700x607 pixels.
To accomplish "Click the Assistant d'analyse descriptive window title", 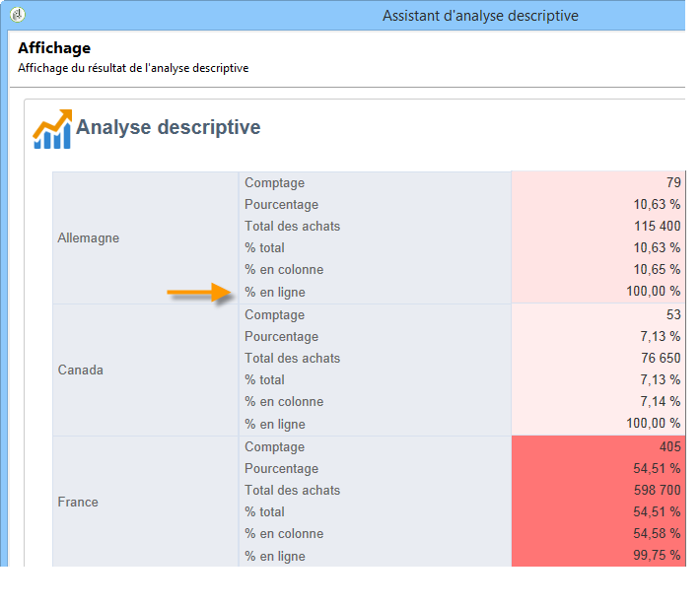I will [x=480, y=16].
